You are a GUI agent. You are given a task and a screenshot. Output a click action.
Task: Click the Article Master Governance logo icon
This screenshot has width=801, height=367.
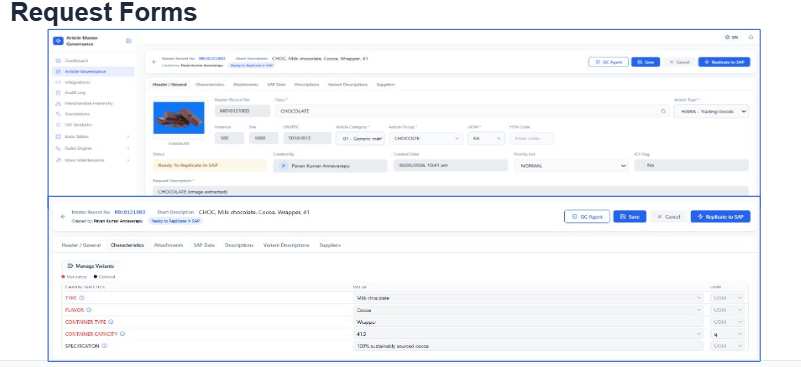[58, 41]
